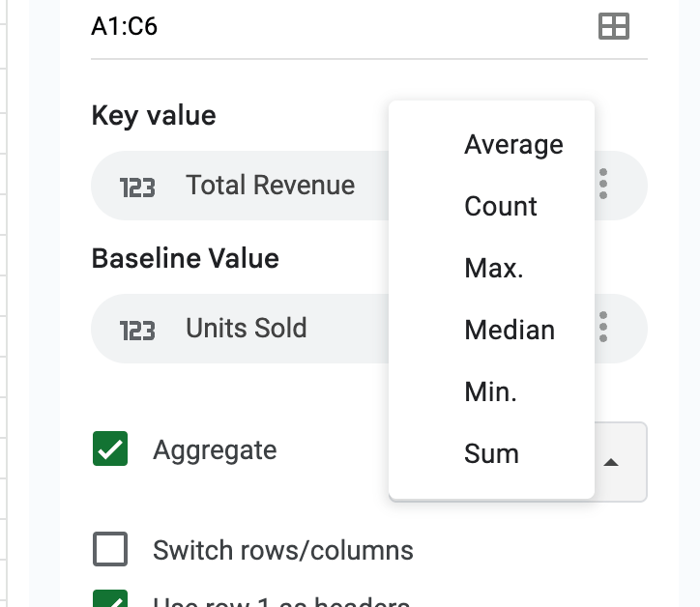This screenshot has width=700, height=607.
Task: Open three-dot menu for Units Sold
Action: point(603,328)
